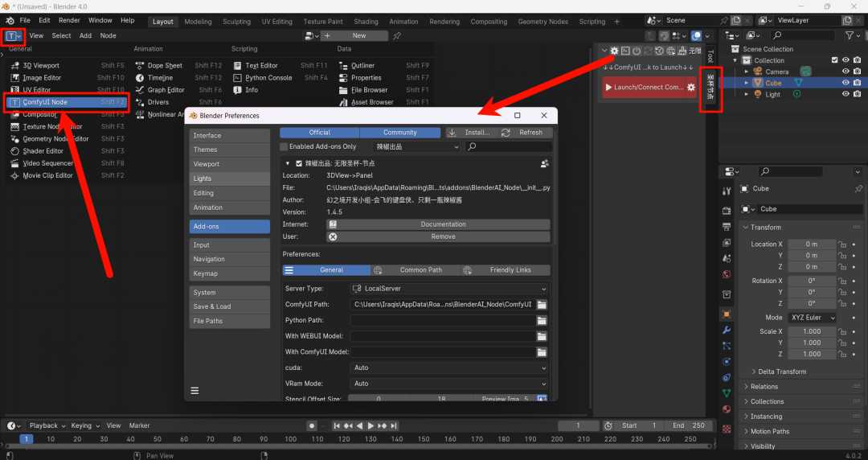Click the use preview range clock icon
The height and width of the screenshot is (460, 868).
click(608, 425)
